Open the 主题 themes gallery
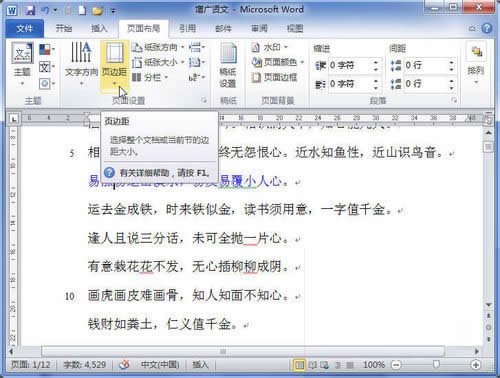 point(22,63)
